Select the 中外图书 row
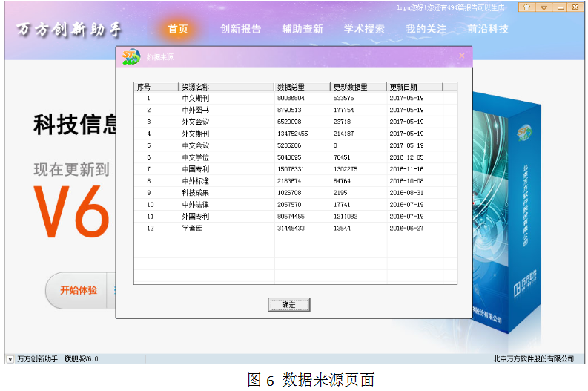The image size is (588, 391). (296, 110)
